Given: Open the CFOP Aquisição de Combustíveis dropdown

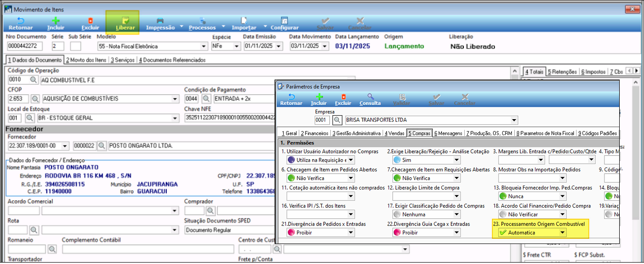Looking at the screenshot, I should click(175, 99).
